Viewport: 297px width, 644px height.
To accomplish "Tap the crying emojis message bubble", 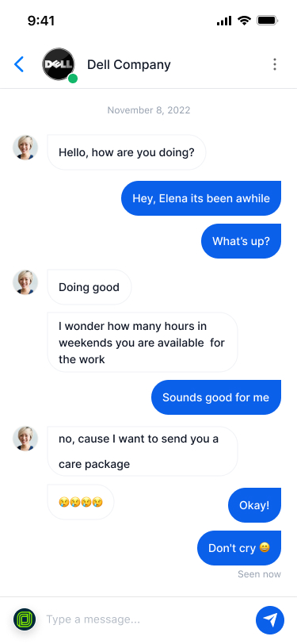I will click(x=81, y=502).
